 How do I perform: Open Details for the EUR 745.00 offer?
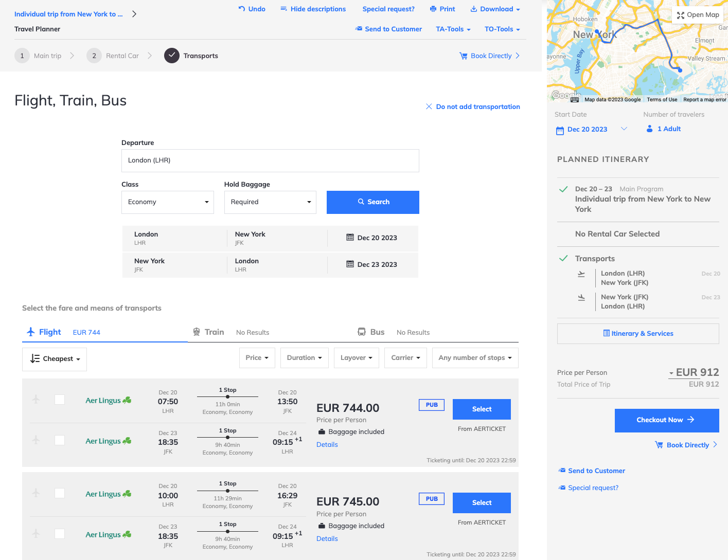[327, 539]
